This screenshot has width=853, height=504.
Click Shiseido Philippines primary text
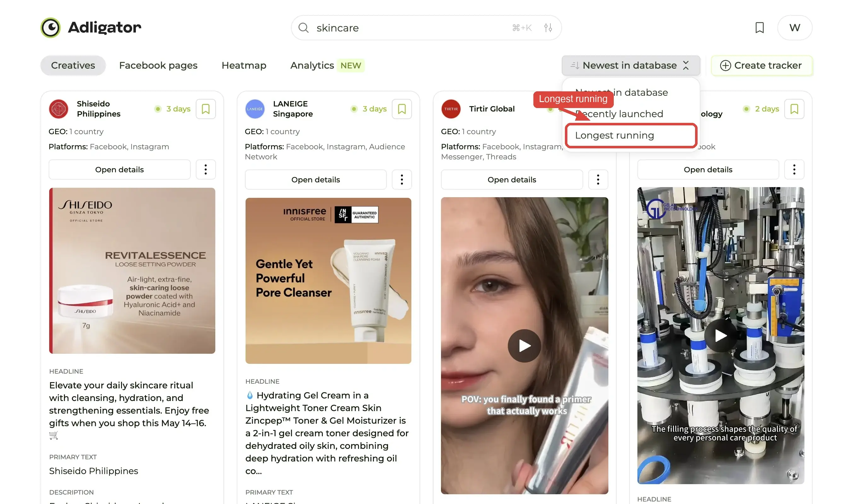coord(93,471)
